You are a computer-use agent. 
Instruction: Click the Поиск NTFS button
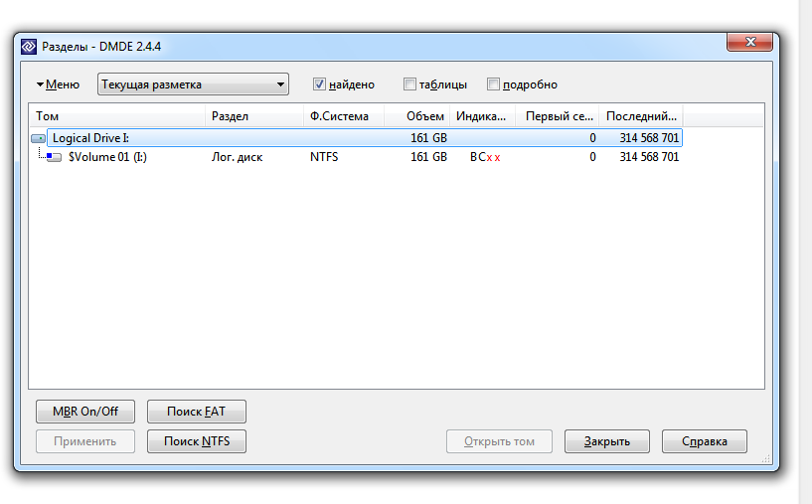click(196, 441)
